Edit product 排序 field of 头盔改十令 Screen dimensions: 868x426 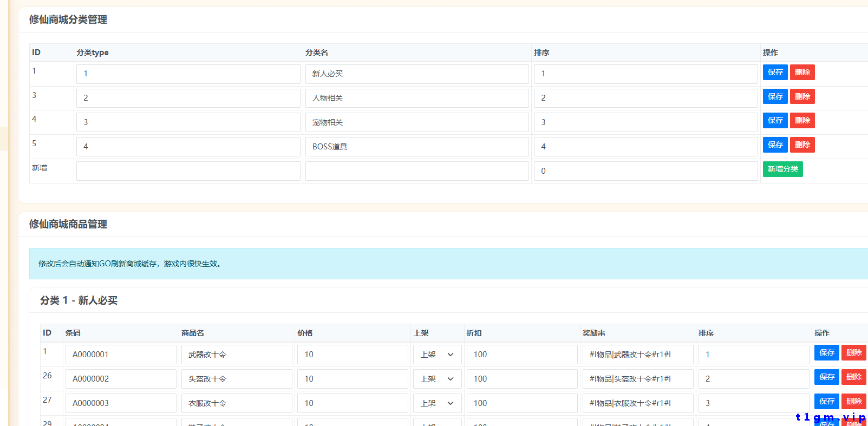tap(754, 379)
